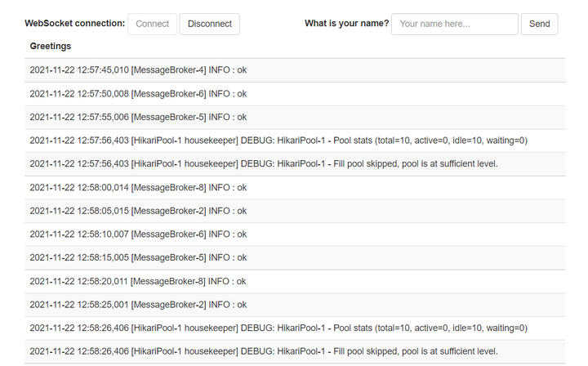
Task: Click the Connect button
Action: point(152,24)
